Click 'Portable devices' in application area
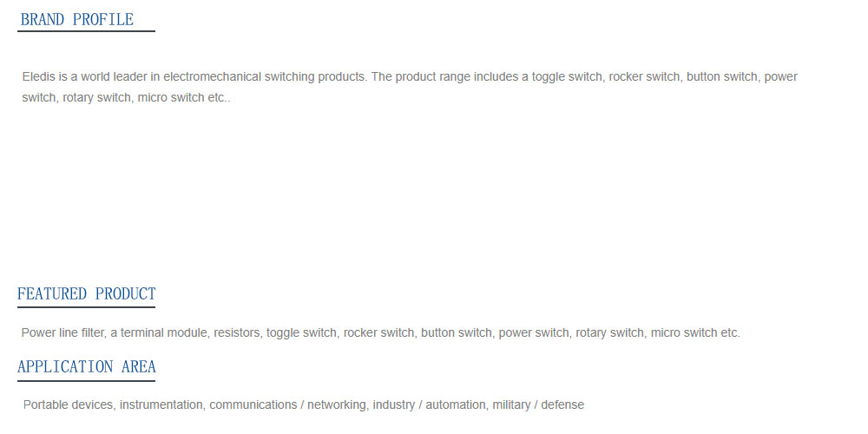868x434 pixels. click(69, 404)
